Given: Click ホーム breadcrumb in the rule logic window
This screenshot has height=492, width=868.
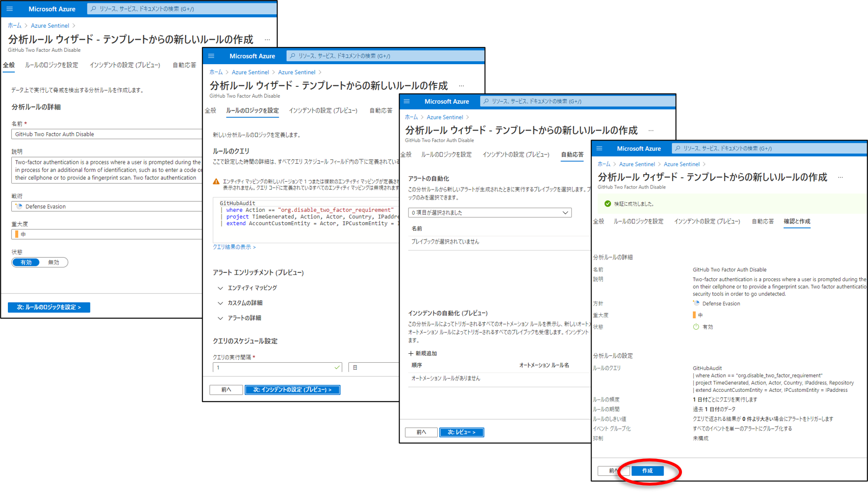Looking at the screenshot, I should click(x=216, y=72).
